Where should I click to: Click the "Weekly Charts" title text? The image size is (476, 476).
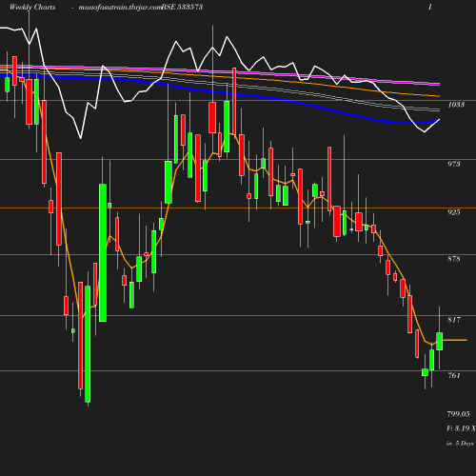[x=32, y=8]
